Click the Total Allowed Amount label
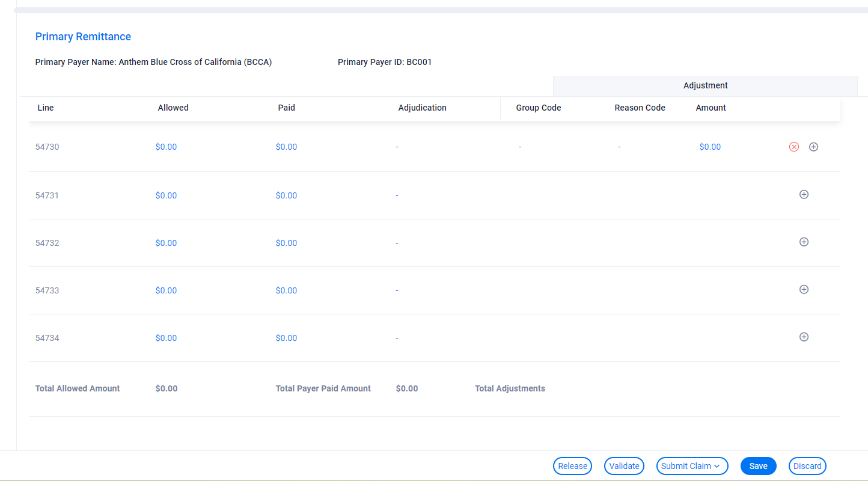The width and height of the screenshot is (868, 481). pos(78,388)
